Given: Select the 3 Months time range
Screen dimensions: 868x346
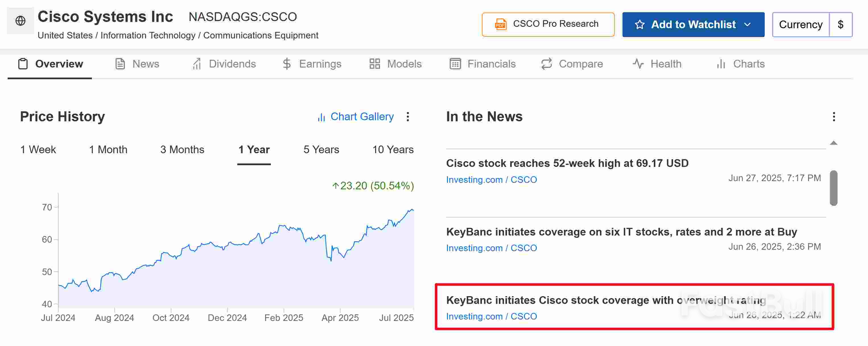Looking at the screenshot, I should tap(182, 150).
